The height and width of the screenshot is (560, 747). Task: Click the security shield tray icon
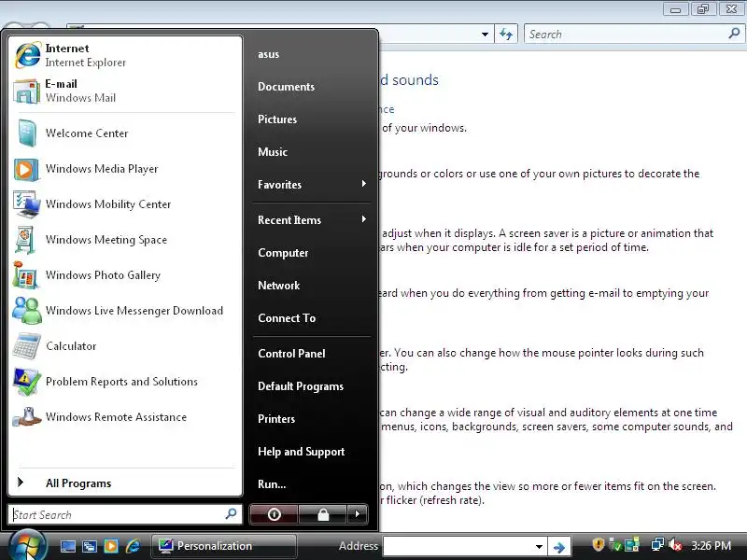tap(599, 544)
